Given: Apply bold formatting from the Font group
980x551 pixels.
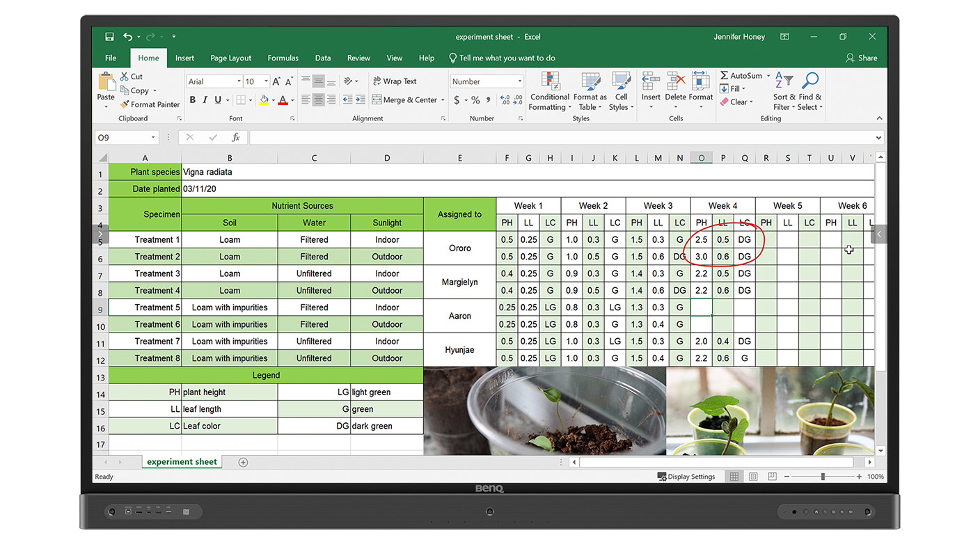Looking at the screenshot, I should (x=192, y=99).
